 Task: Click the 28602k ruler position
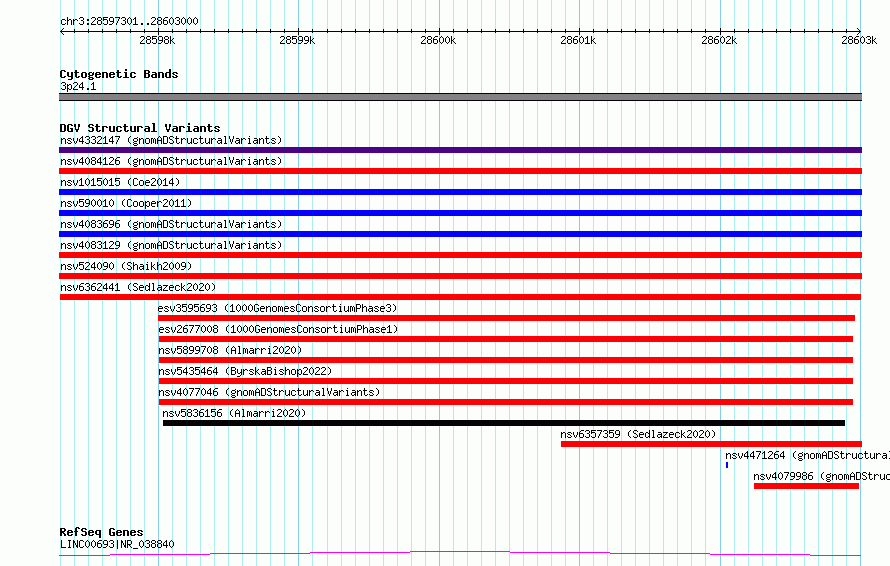719,40
